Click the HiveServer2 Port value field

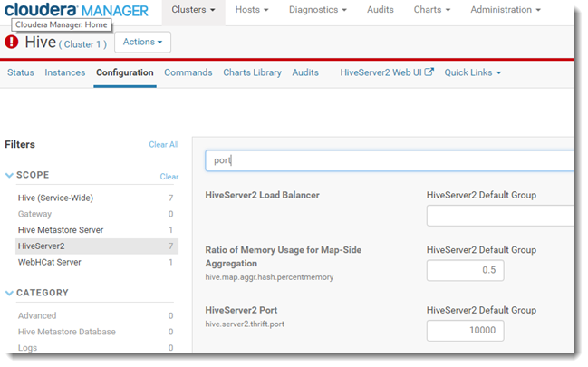tap(465, 331)
